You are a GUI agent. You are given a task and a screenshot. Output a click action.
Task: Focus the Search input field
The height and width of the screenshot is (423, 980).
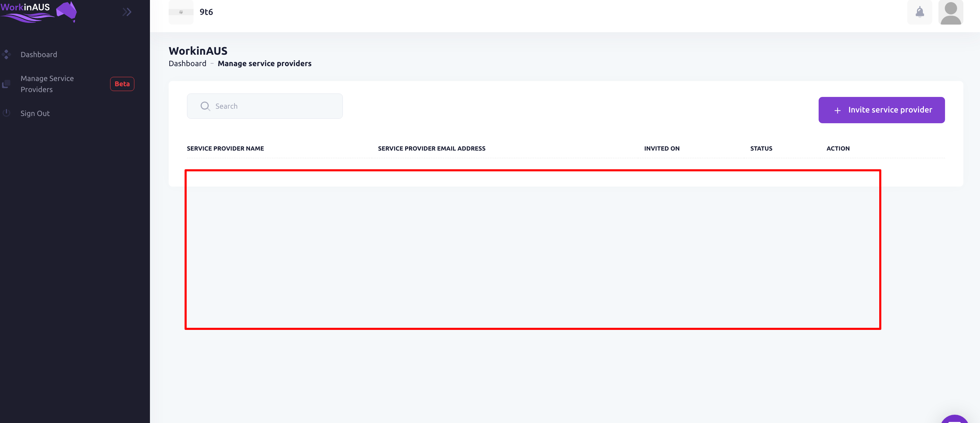(265, 106)
